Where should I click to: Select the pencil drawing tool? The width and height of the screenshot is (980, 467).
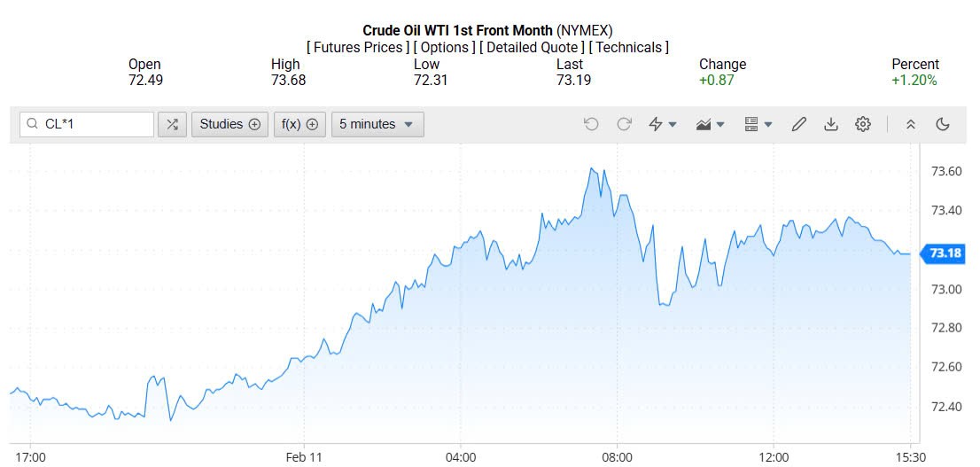(x=798, y=124)
